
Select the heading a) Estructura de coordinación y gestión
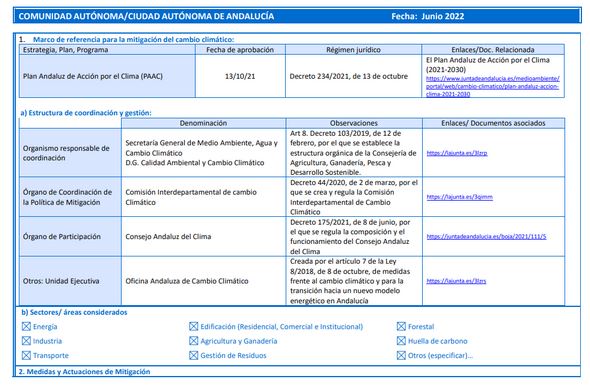pos(86,113)
